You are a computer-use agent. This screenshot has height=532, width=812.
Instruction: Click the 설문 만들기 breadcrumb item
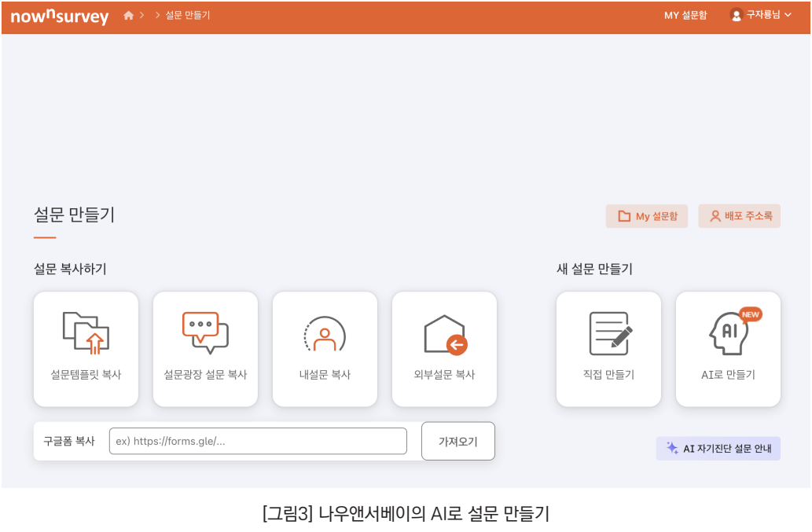[x=187, y=15]
